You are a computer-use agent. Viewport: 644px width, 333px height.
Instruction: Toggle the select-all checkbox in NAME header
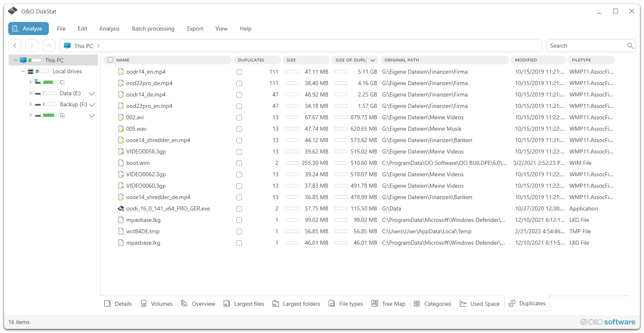tap(110, 60)
